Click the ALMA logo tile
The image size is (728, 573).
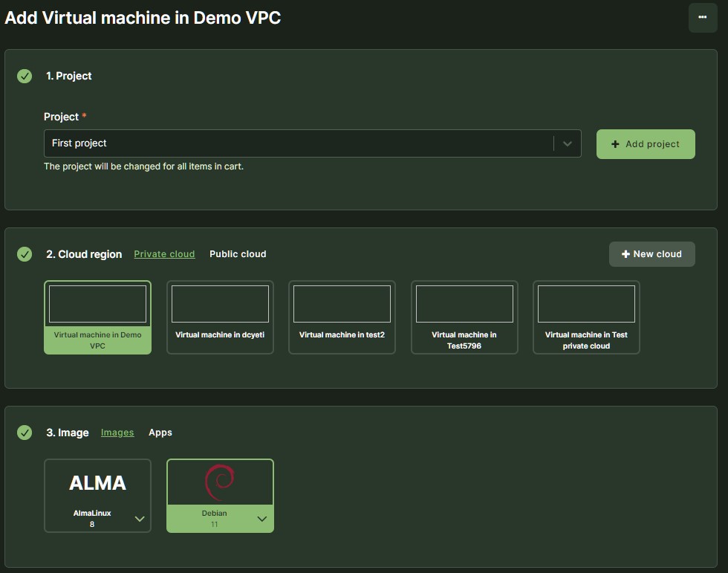click(97, 483)
